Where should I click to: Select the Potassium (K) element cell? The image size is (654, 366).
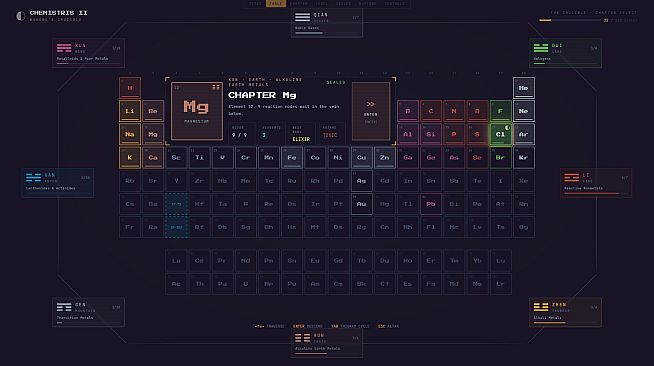130,158
